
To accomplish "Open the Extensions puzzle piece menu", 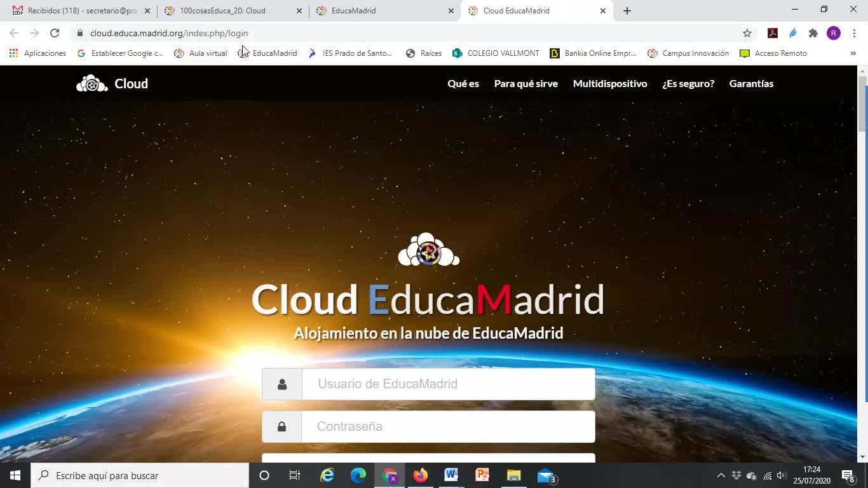I will tap(813, 33).
